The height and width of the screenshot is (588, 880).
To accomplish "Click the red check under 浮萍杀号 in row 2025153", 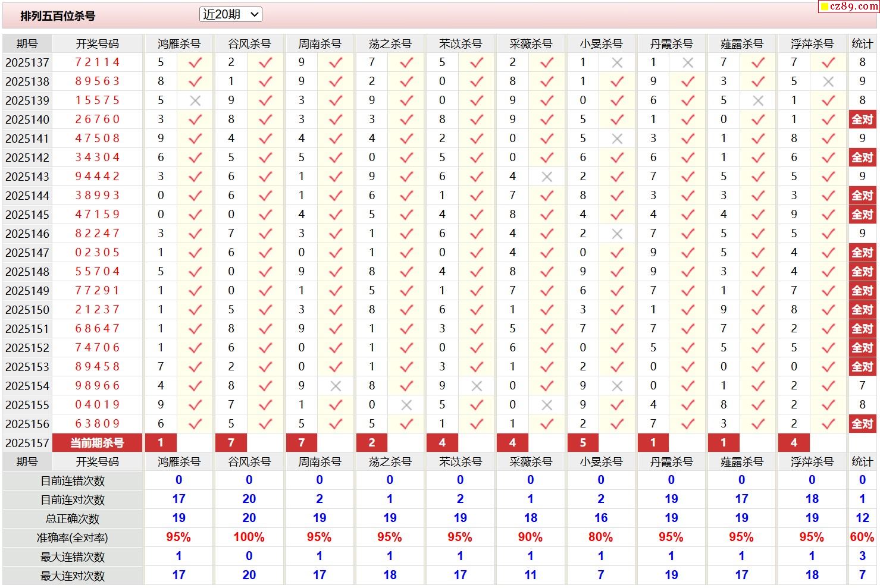I will [x=828, y=367].
